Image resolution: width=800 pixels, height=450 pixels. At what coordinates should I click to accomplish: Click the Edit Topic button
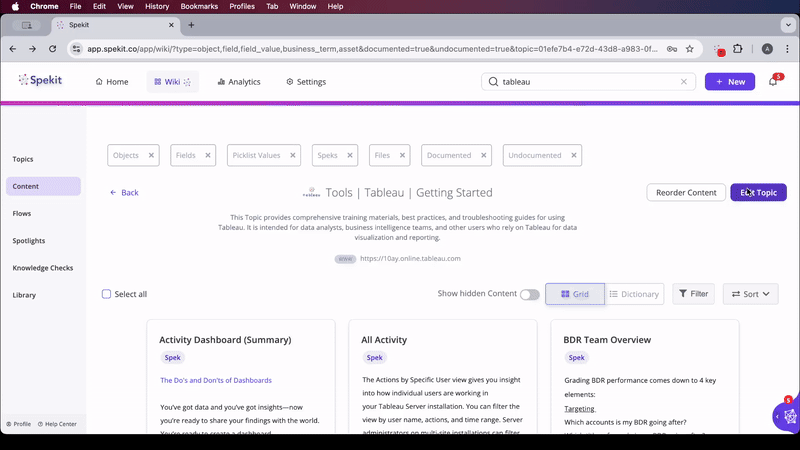(x=758, y=192)
